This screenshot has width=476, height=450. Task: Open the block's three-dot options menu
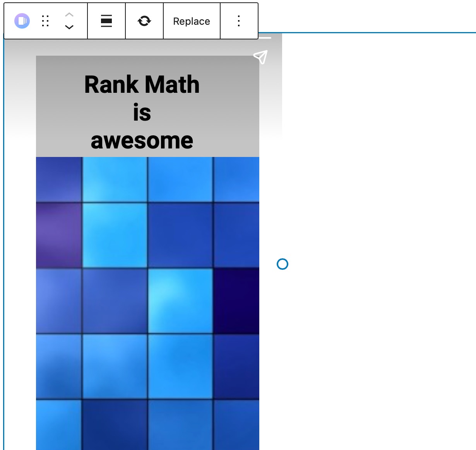click(x=239, y=21)
